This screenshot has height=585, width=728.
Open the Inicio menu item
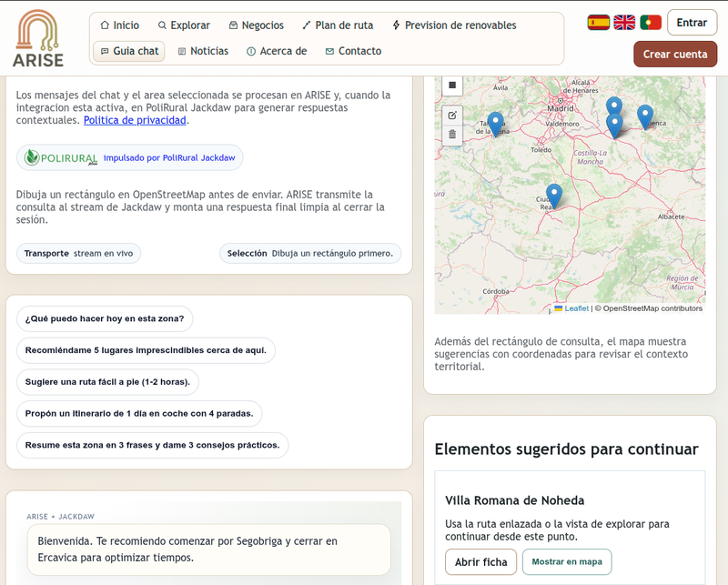click(x=120, y=25)
